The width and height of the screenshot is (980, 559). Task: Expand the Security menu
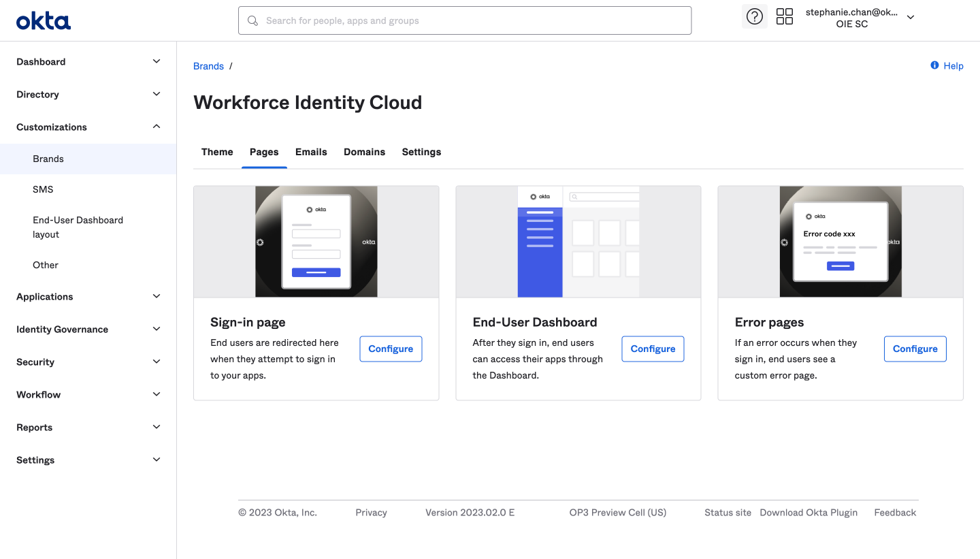point(88,362)
